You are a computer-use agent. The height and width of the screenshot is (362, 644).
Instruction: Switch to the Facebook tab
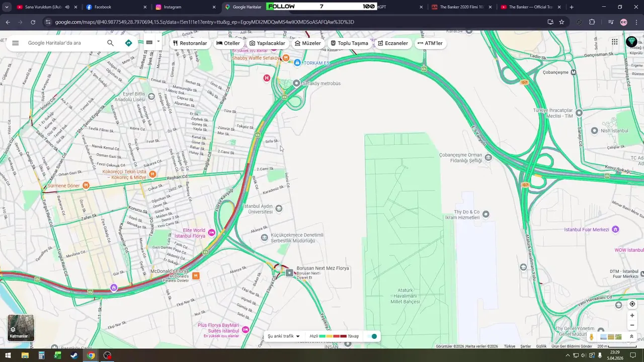tap(116, 7)
